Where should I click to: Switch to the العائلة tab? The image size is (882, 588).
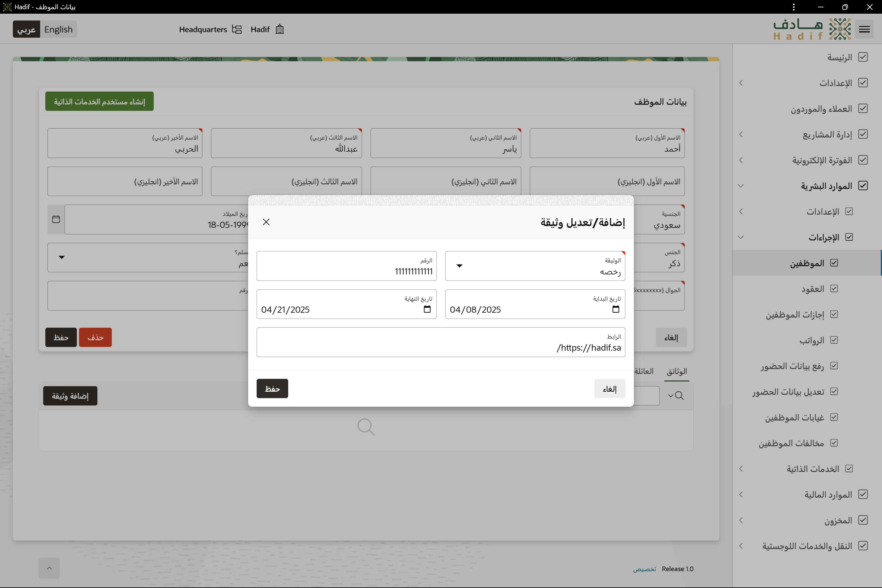point(644,371)
